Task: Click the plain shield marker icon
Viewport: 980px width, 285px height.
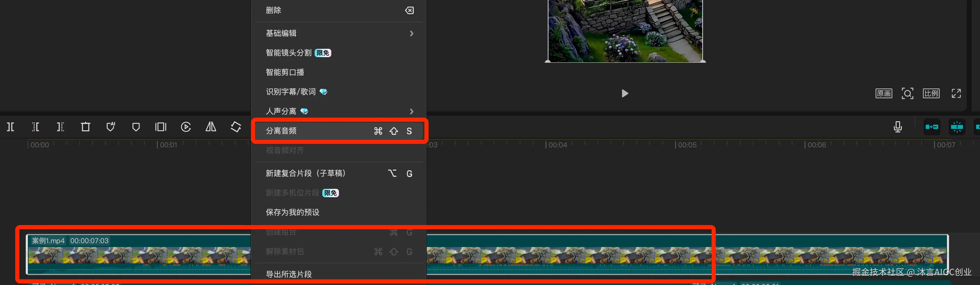Action: (136, 127)
